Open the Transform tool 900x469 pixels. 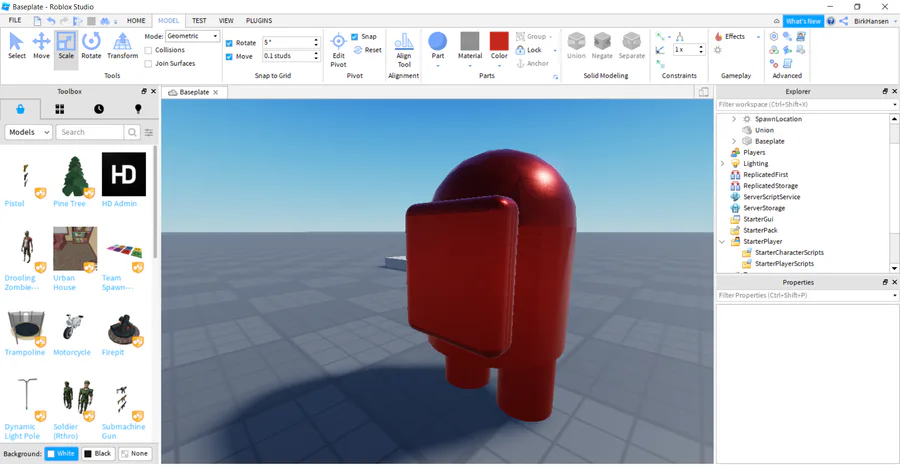tap(122, 46)
